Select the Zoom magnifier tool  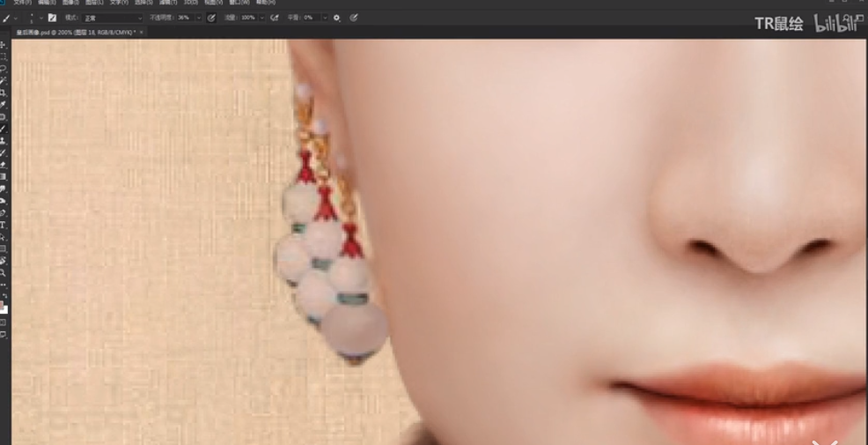(4, 273)
